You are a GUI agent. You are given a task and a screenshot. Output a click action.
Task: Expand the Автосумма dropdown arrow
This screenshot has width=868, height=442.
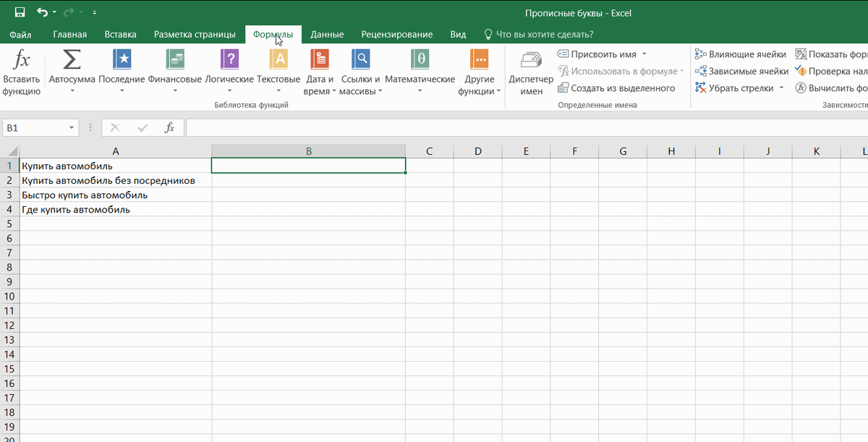72,91
